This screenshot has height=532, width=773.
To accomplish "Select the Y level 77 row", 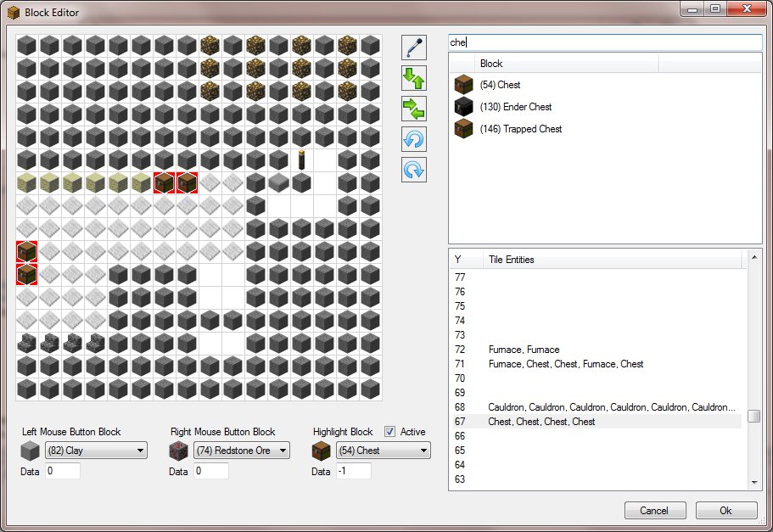I will point(597,277).
